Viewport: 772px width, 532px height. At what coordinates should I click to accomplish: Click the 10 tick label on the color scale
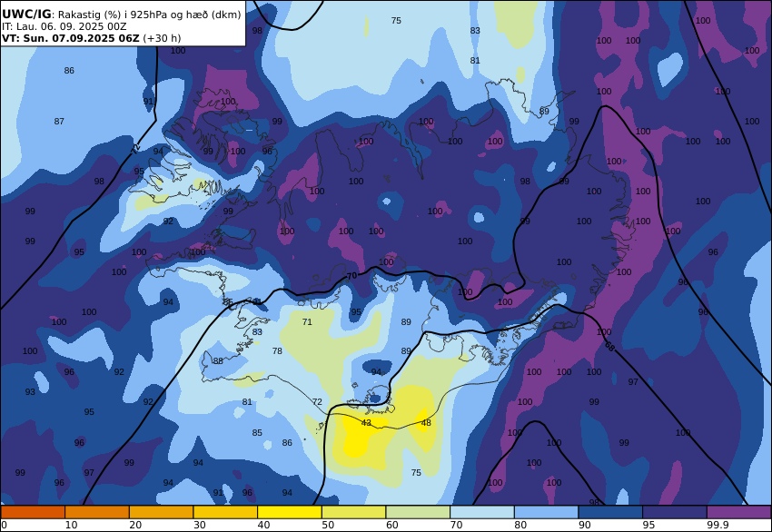[72, 525]
